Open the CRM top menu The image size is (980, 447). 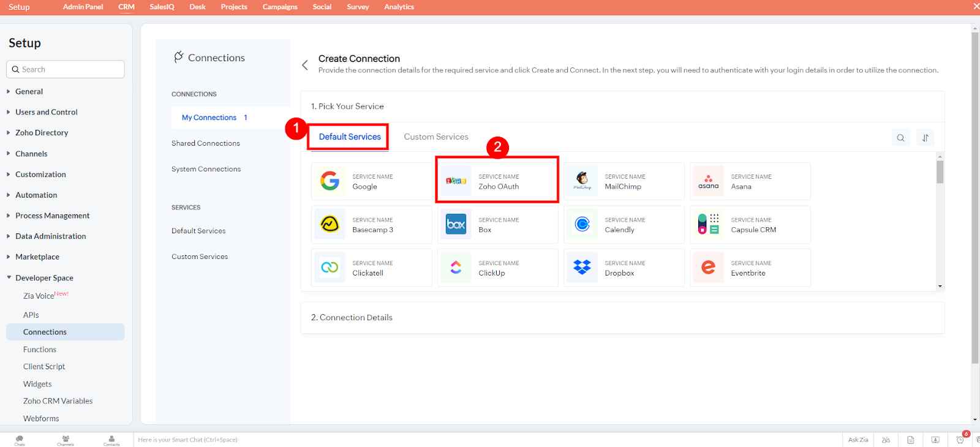126,7
